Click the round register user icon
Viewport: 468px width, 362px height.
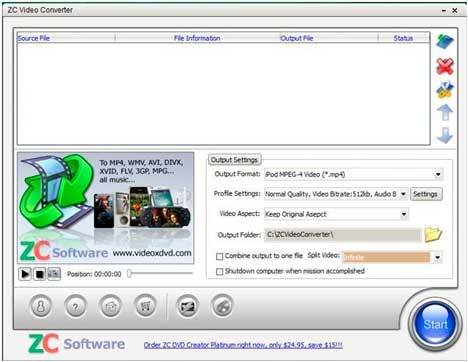click(x=41, y=306)
